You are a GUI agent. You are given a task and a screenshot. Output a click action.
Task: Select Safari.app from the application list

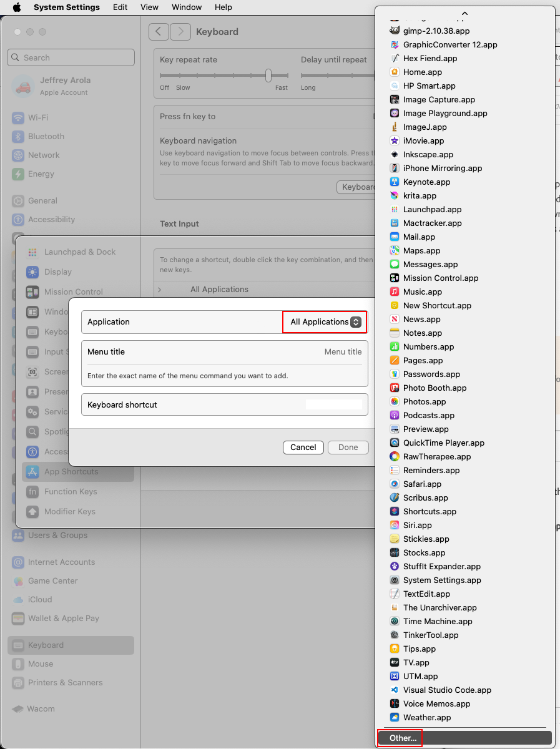tap(421, 484)
